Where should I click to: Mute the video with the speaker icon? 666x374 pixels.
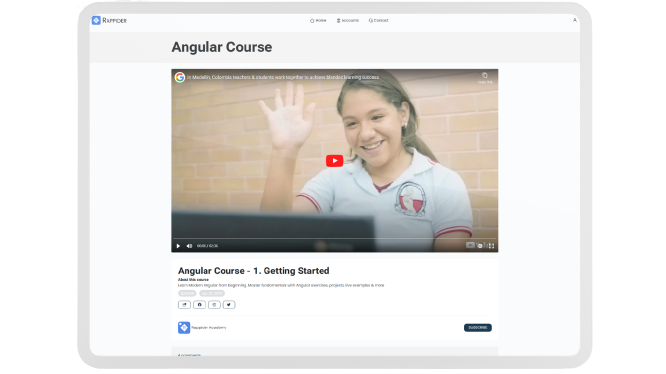189,246
